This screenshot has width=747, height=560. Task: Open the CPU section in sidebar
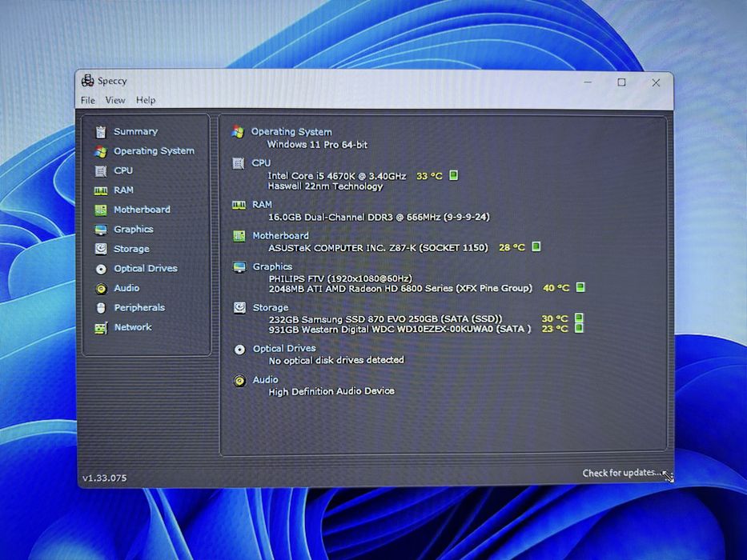click(x=123, y=170)
